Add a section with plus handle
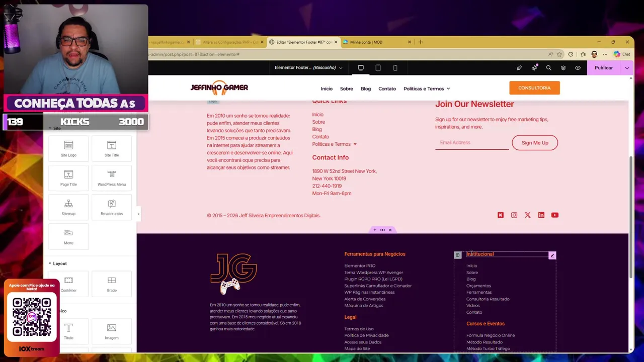Image resolution: width=644 pixels, height=362 pixels. tap(374, 230)
